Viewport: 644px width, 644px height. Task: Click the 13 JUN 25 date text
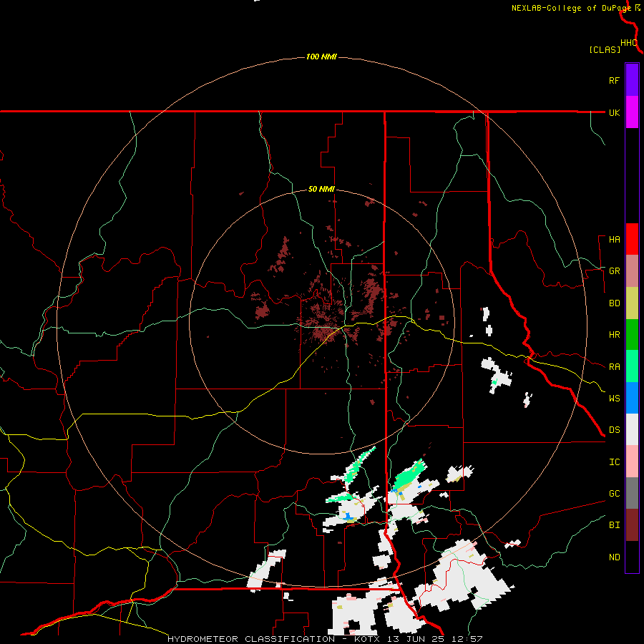pos(415,639)
